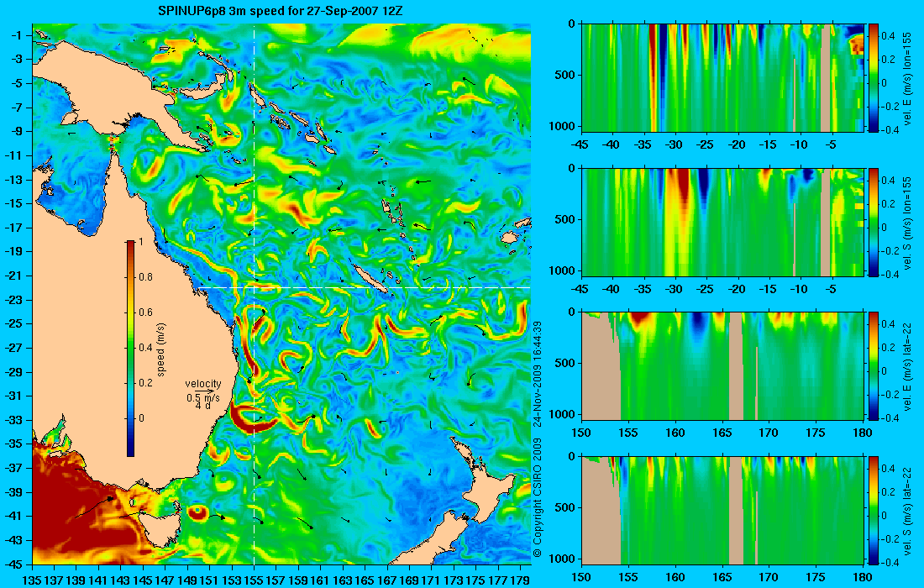The image size is (924, 588).
Task: Click the label "vel. E (m/s) lon=155"
Action: point(908,78)
